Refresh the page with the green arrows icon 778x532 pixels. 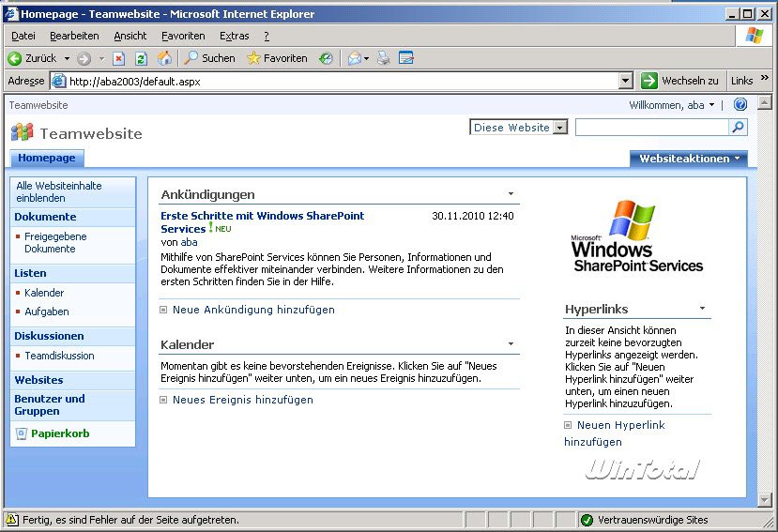pos(141,58)
